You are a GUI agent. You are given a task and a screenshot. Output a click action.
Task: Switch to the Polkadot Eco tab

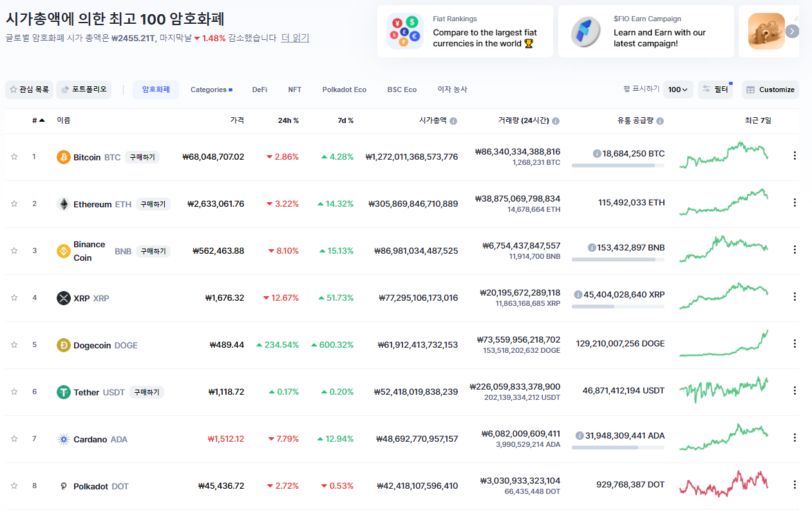click(345, 90)
